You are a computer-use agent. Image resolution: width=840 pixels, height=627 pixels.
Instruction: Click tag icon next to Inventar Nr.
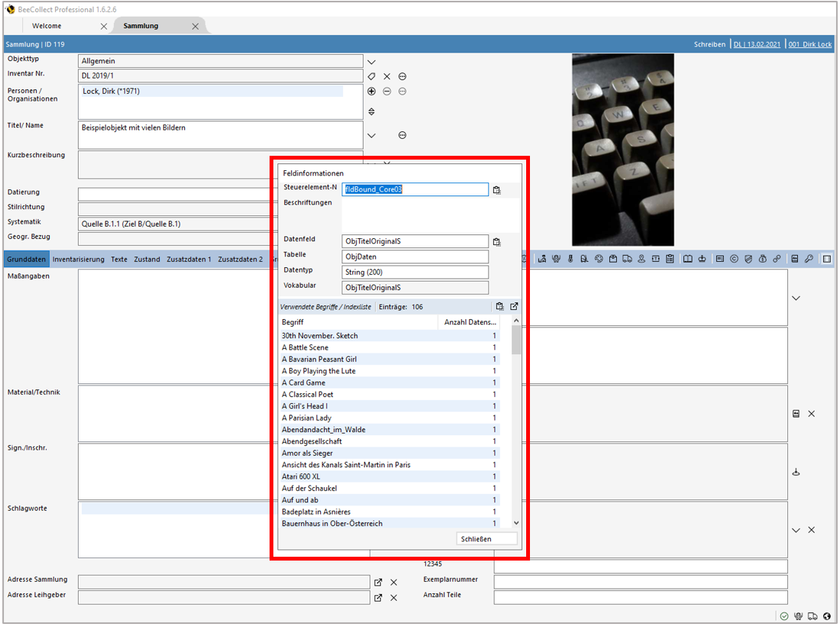[372, 76]
